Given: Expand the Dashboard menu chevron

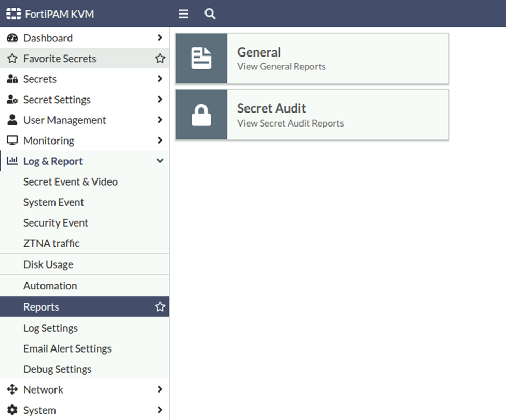Looking at the screenshot, I should pos(160,38).
